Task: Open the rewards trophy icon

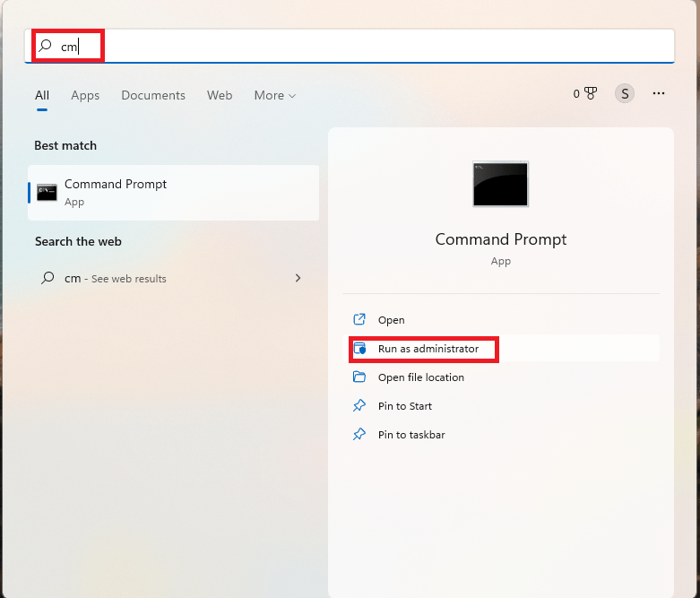Action: coord(591,93)
